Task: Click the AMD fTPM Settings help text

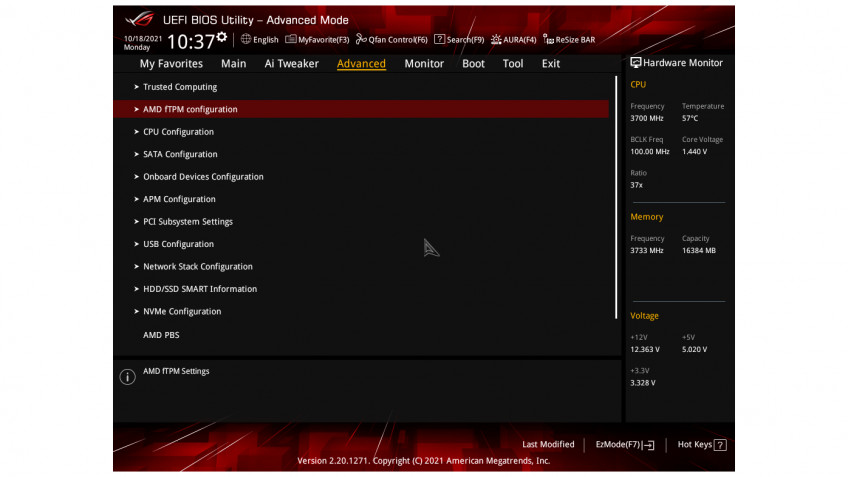Action: pos(176,371)
